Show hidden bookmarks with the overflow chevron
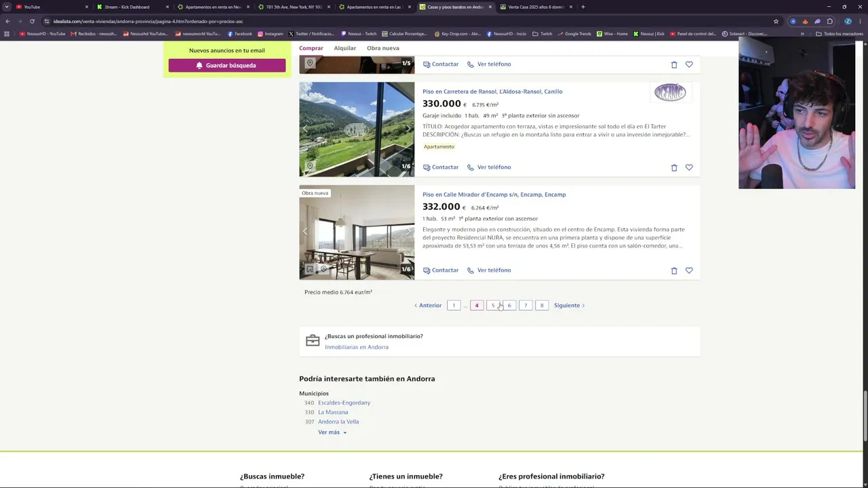The width and height of the screenshot is (868, 488). click(802, 34)
